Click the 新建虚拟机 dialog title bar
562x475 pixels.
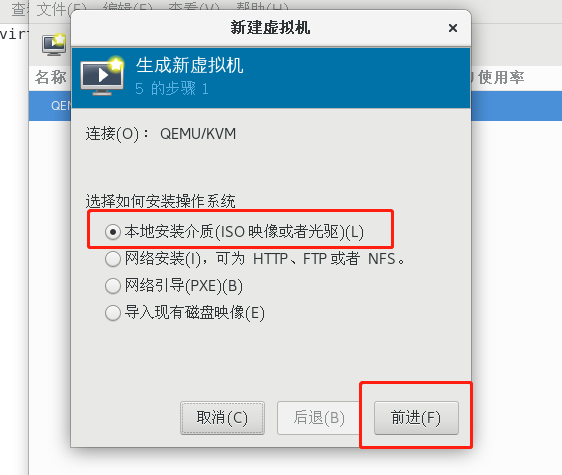pos(270,28)
